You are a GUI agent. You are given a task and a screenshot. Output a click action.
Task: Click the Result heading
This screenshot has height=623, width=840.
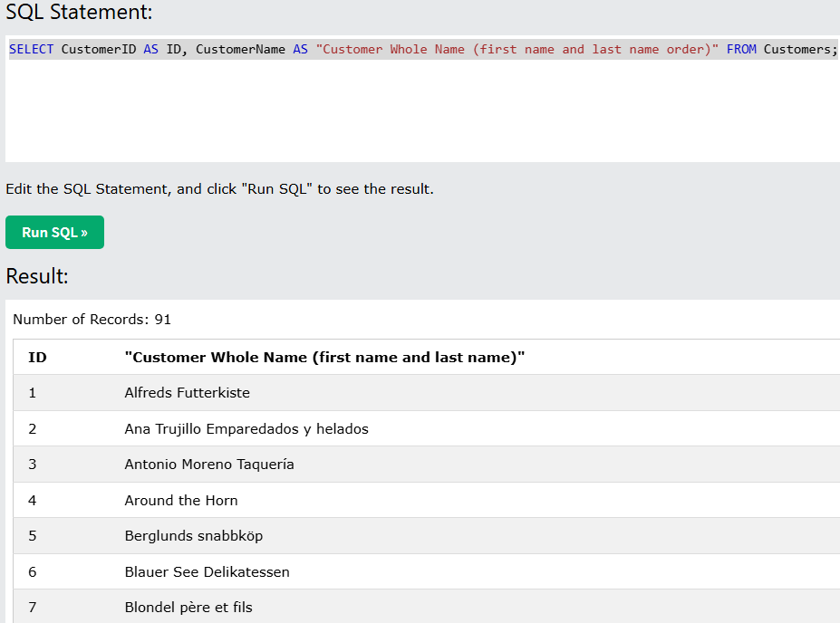[x=37, y=276]
